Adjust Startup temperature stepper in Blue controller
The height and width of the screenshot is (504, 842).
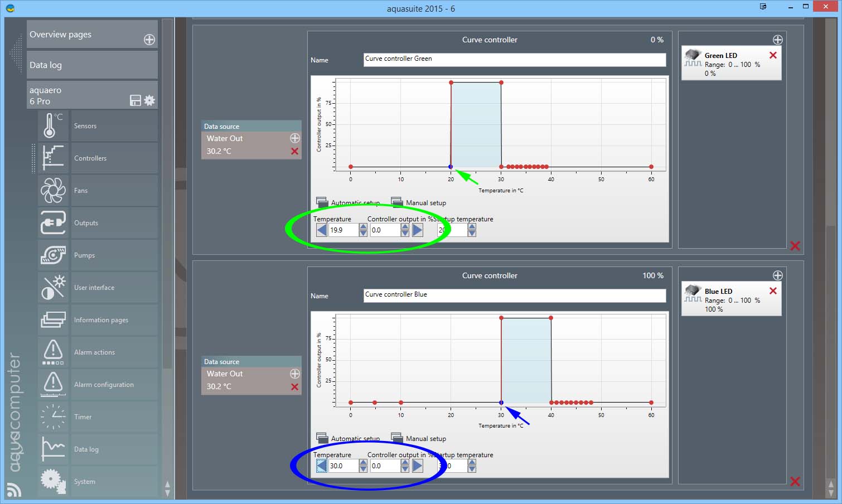tap(472, 466)
